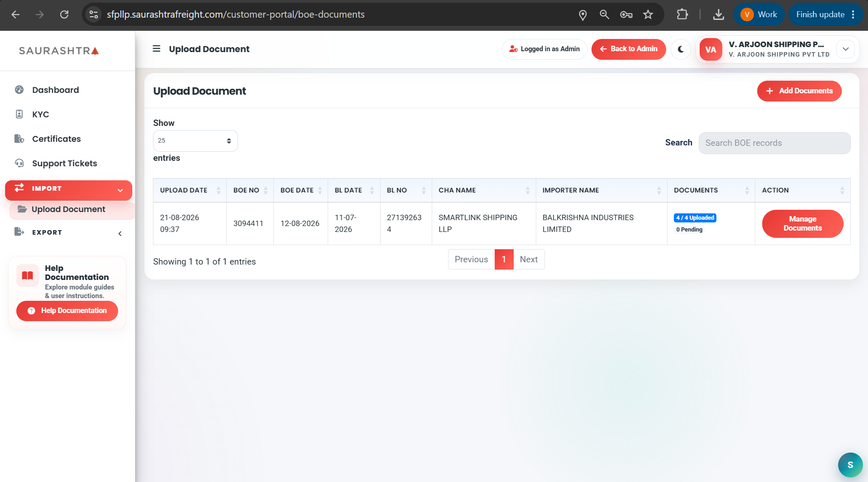Open the zoom magnifier icon in address bar
Viewport: 868px width, 482px height.
point(604,14)
